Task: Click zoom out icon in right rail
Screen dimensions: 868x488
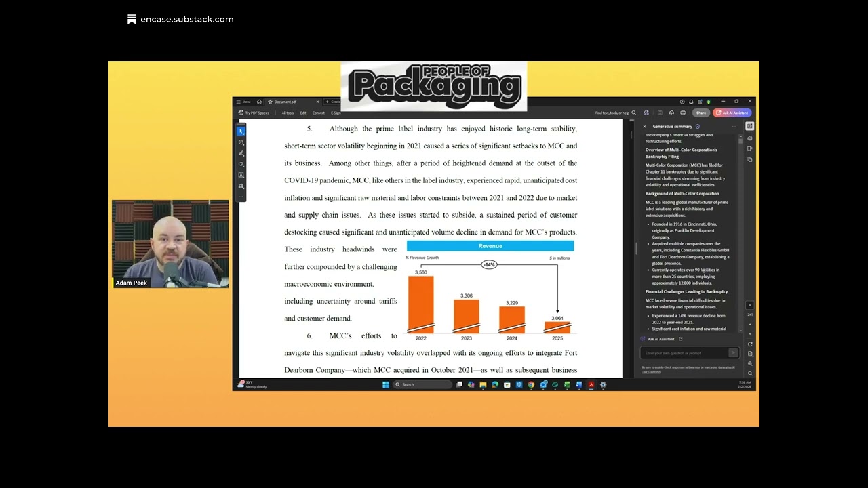Action: (x=750, y=373)
